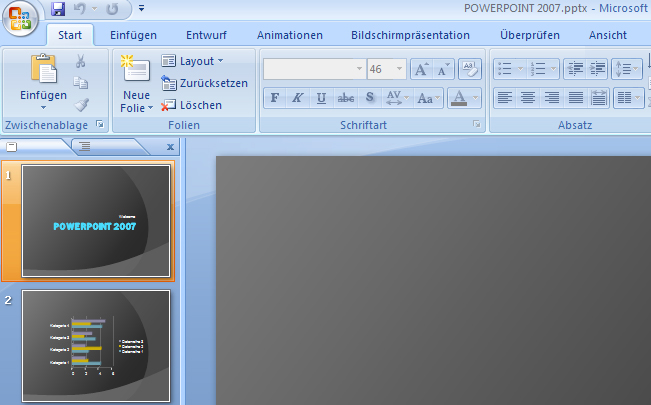Open character spacing AV options

click(x=397, y=98)
